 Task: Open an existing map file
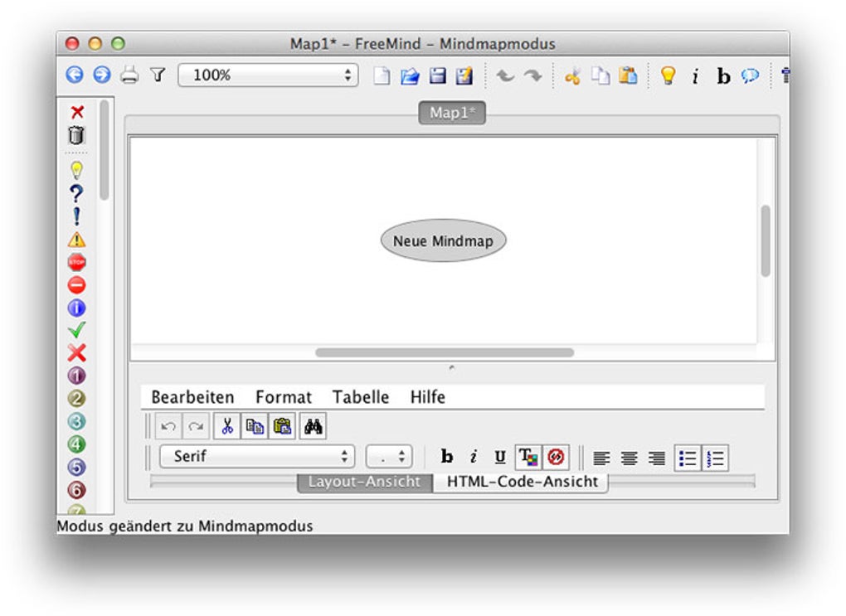(410, 75)
